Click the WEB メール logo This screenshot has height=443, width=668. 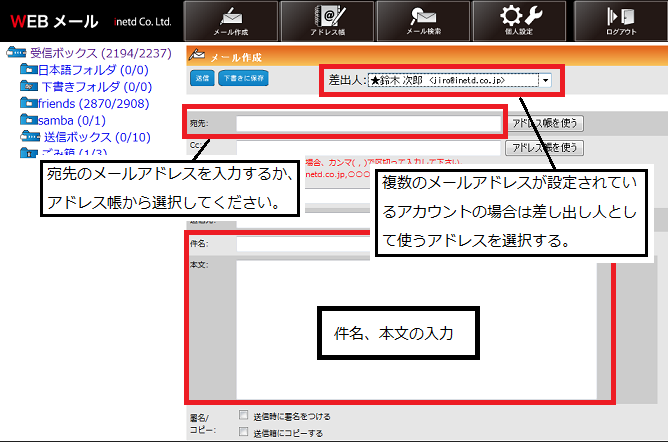[54, 21]
